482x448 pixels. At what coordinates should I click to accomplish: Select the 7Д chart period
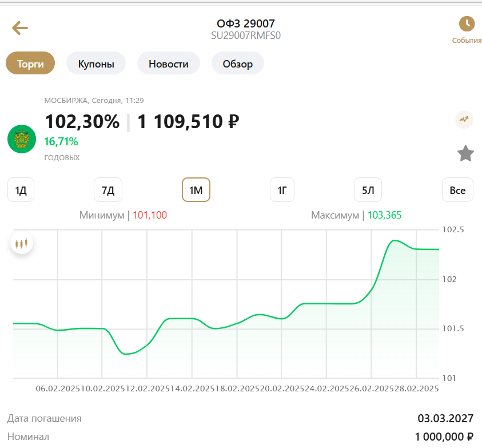[108, 190]
